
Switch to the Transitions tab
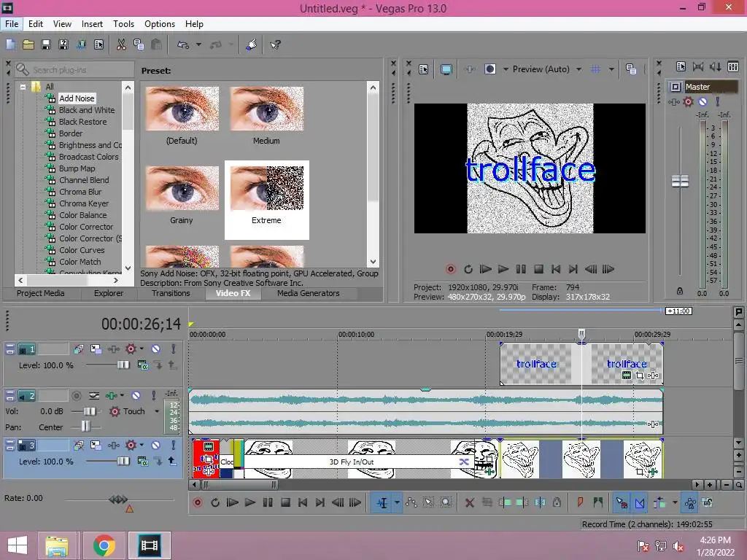coord(171,293)
